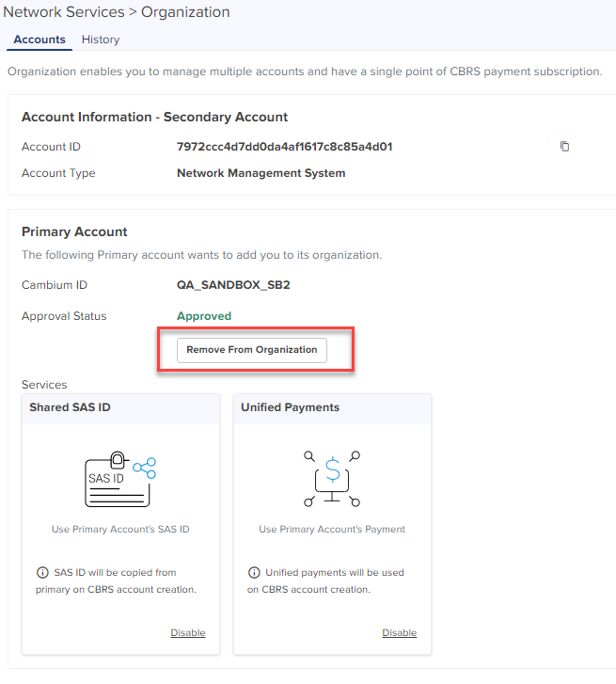
Task: Click the "Use Primary Account's SAS ID" caption
Action: point(120,529)
